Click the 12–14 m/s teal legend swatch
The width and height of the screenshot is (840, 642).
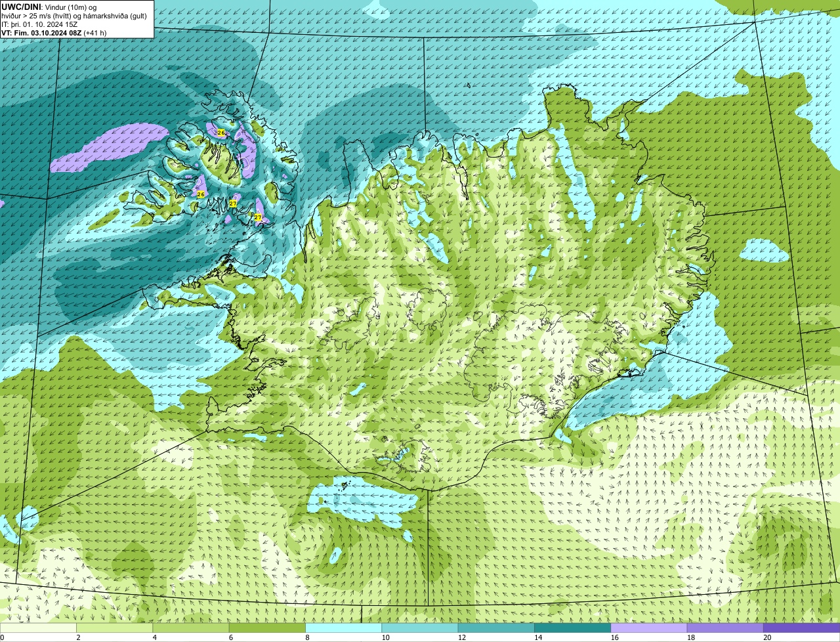coord(496,628)
